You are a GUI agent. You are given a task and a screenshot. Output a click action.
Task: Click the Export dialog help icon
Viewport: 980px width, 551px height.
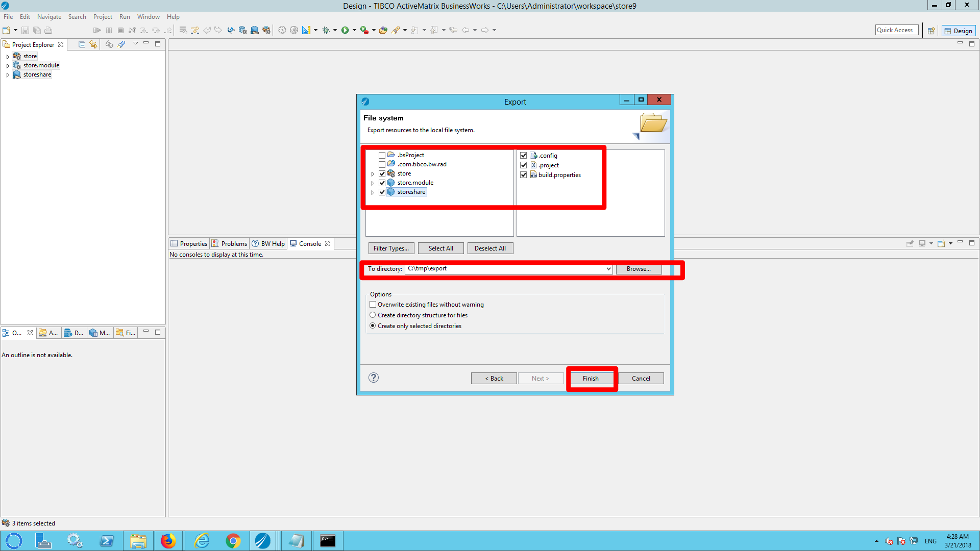coord(374,378)
